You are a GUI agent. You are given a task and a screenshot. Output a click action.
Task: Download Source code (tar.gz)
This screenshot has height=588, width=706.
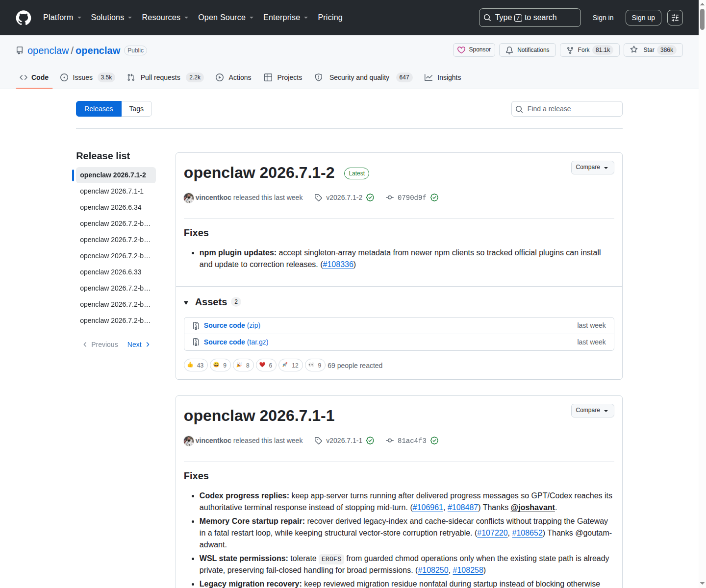click(x=236, y=342)
